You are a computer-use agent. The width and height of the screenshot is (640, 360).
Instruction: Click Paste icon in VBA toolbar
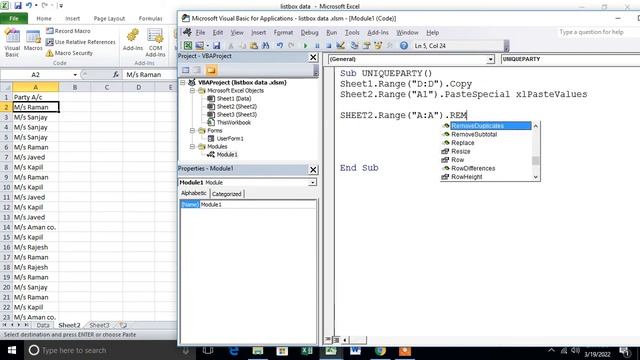tap(254, 46)
